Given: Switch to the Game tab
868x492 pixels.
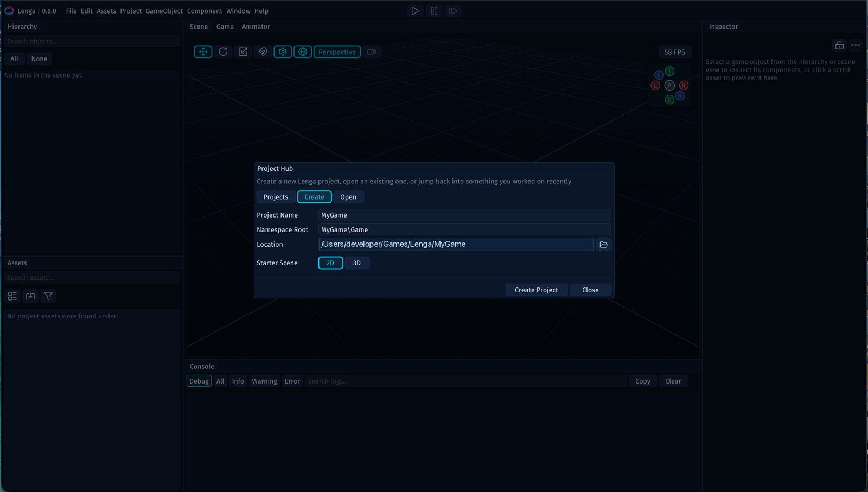Looking at the screenshot, I should (x=225, y=27).
